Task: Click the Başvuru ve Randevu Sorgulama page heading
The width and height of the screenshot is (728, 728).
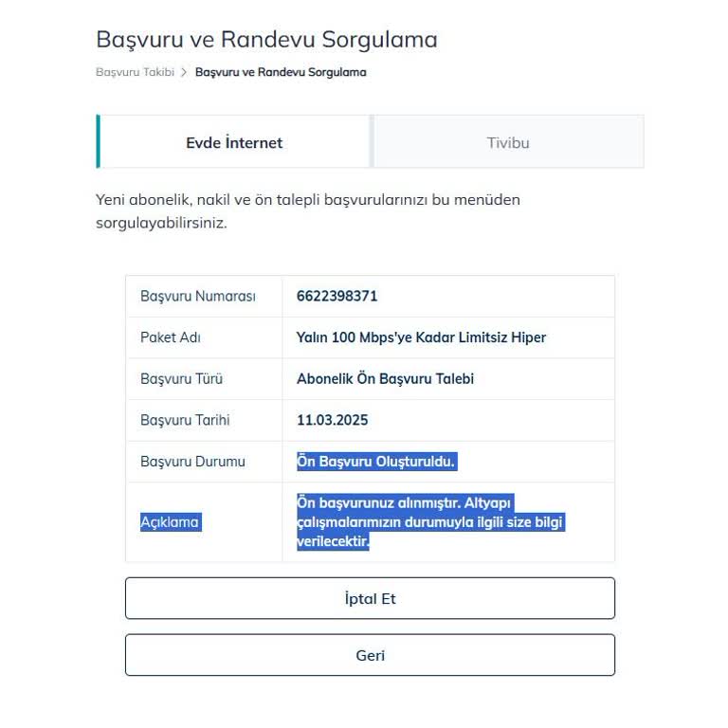Action: click(266, 40)
